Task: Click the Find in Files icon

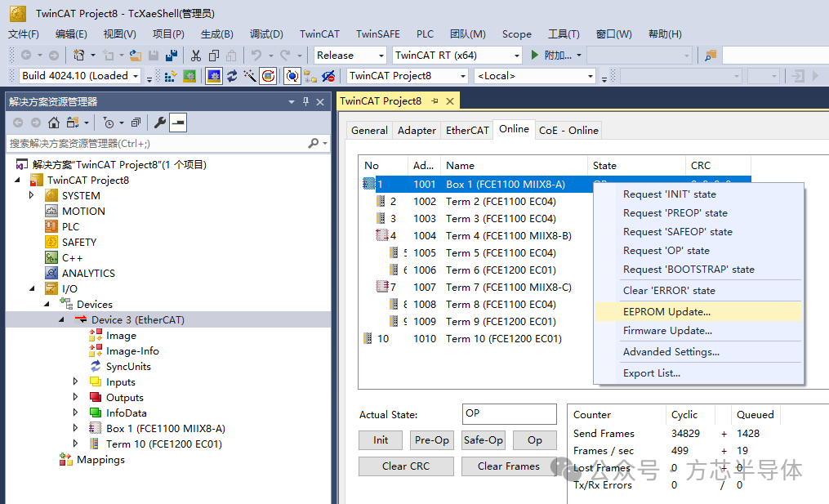Action: point(711,55)
